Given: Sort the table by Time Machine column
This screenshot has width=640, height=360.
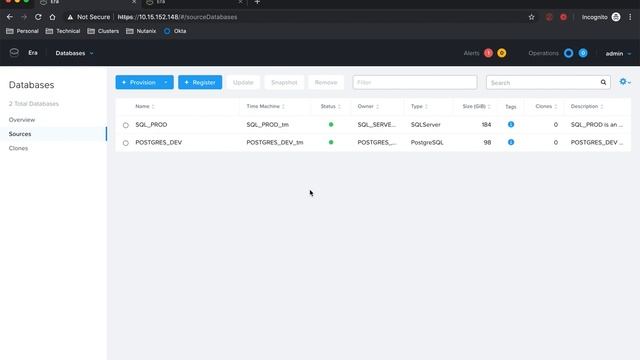Looking at the screenshot, I should pyautogui.click(x=266, y=107).
